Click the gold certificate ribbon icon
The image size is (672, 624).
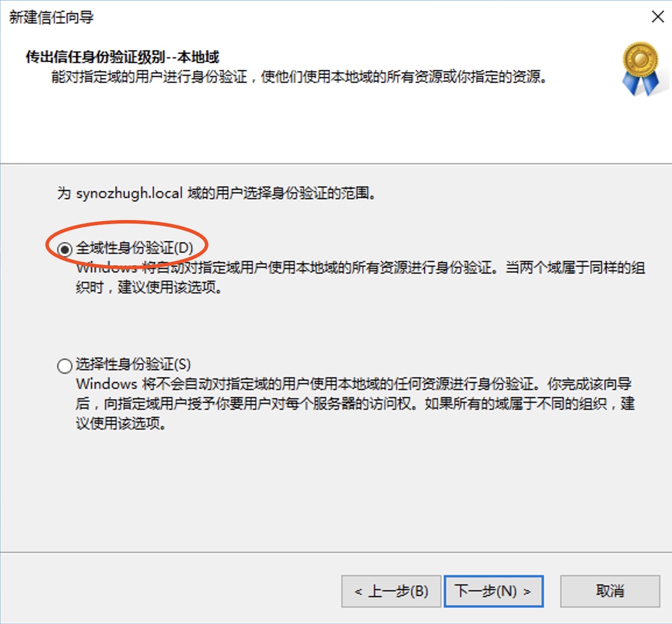tap(642, 69)
